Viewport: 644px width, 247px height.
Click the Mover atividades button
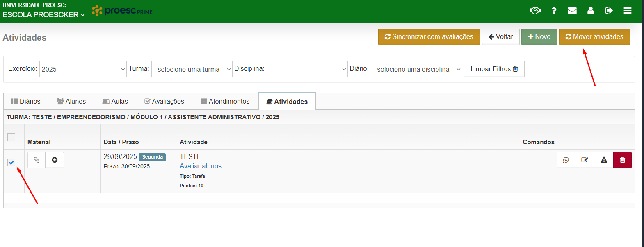(x=594, y=37)
